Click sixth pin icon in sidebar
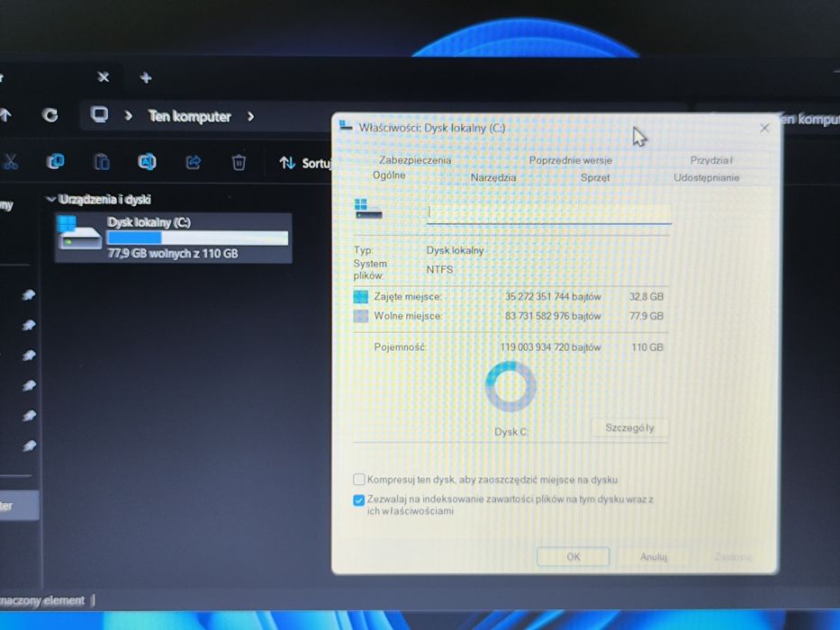The image size is (840, 630). click(x=29, y=445)
